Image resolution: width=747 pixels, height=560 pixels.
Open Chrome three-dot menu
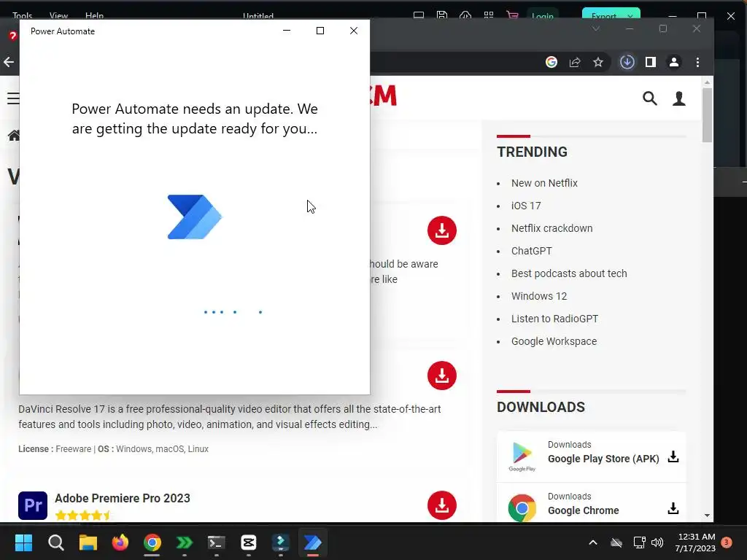(x=697, y=62)
